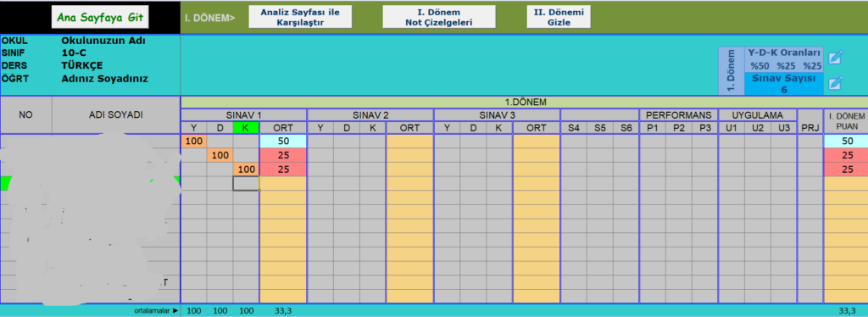
Task: Select the P2 column header
Action: tap(679, 128)
